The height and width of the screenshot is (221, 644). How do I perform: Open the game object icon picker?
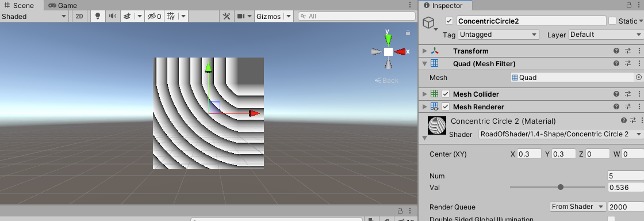tap(430, 23)
